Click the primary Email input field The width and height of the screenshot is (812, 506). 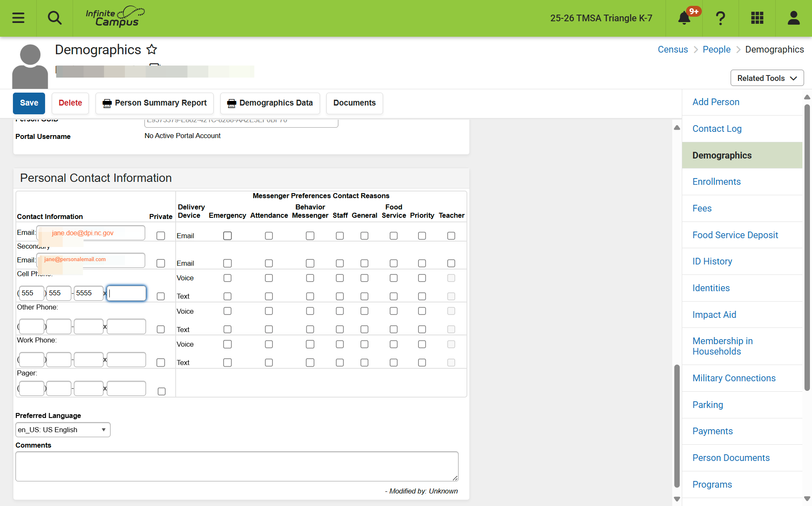pos(91,233)
